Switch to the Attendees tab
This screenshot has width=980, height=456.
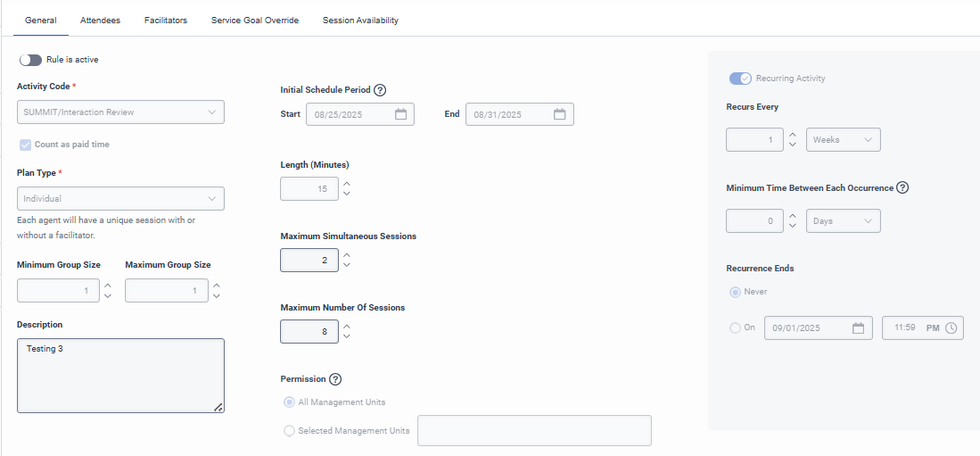[x=100, y=20]
